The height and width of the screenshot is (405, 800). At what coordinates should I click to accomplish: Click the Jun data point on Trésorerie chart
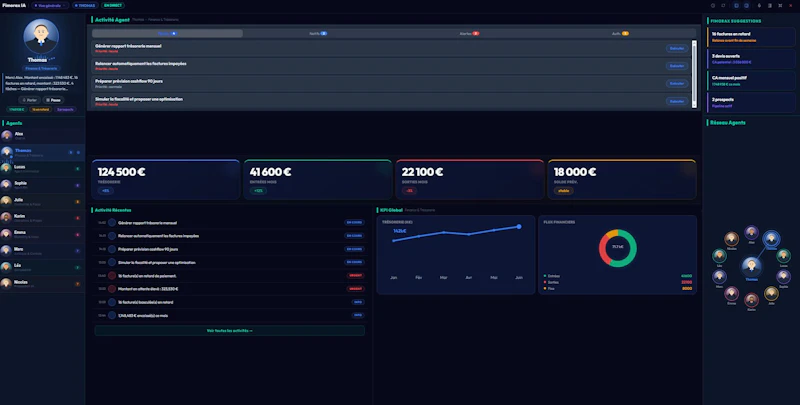click(519, 226)
